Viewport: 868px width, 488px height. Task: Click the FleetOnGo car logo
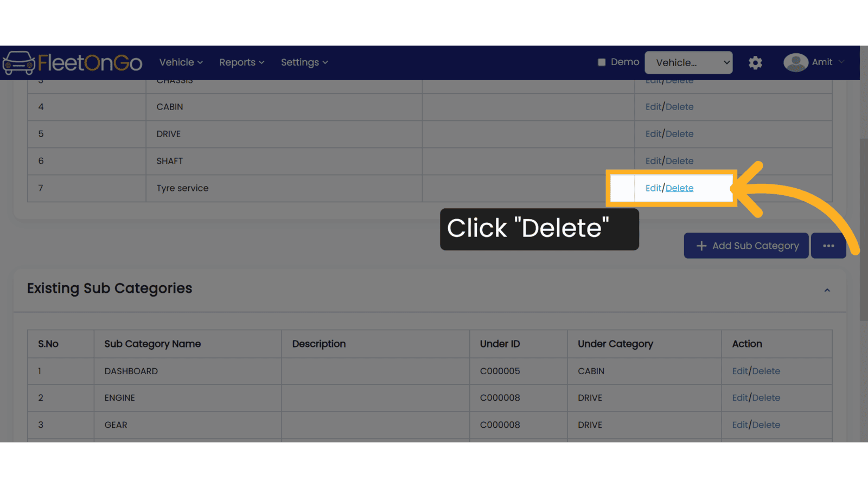tap(19, 63)
